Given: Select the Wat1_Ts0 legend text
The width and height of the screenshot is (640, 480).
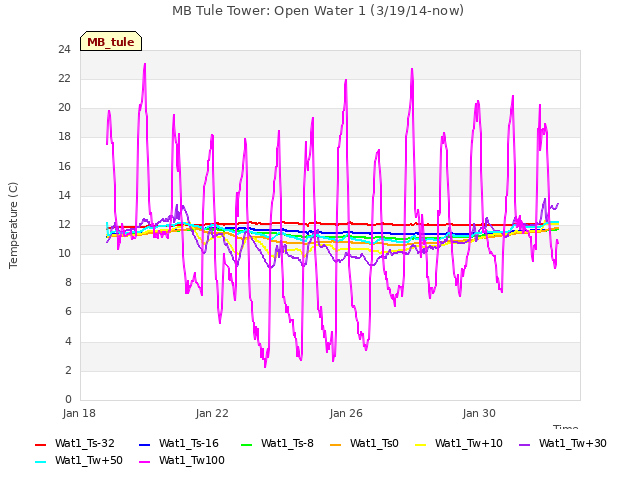Looking at the screenshot, I should coord(374,443).
